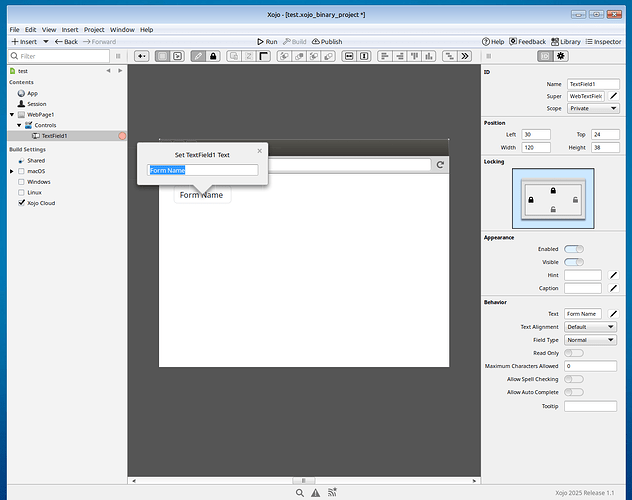Click the edit pencil beside Text field
The height and width of the screenshot is (500, 632).
pyautogui.click(x=613, y=313)
